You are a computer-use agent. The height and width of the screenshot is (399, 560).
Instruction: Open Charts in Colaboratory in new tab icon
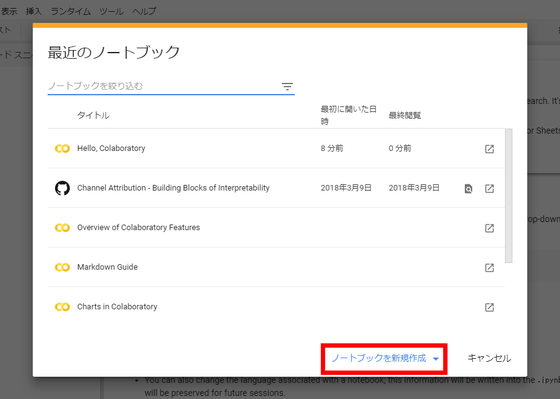[489, 307]
